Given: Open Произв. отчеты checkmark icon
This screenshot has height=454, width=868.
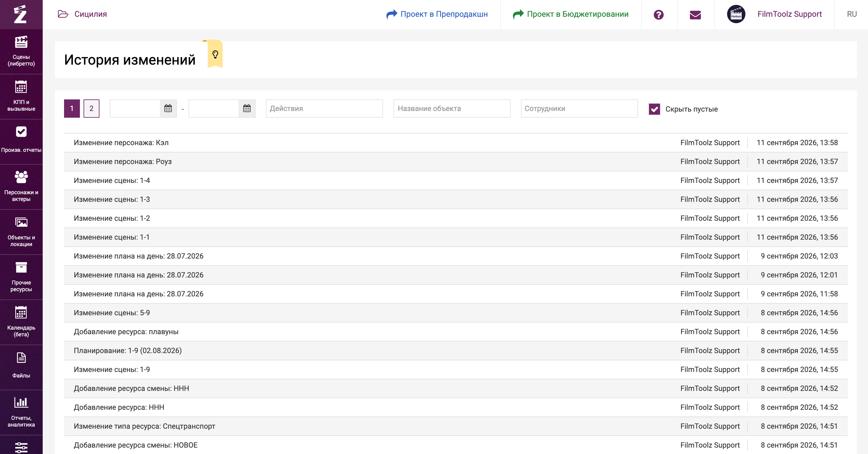Looking at the screenshot, I should tap(21, 132).
